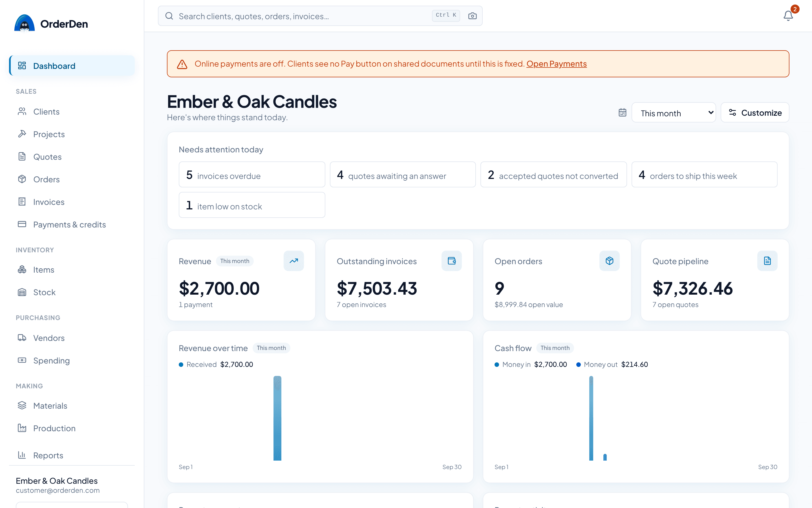Open Reports
Screen dimensions: 812x508
point(72,455)
